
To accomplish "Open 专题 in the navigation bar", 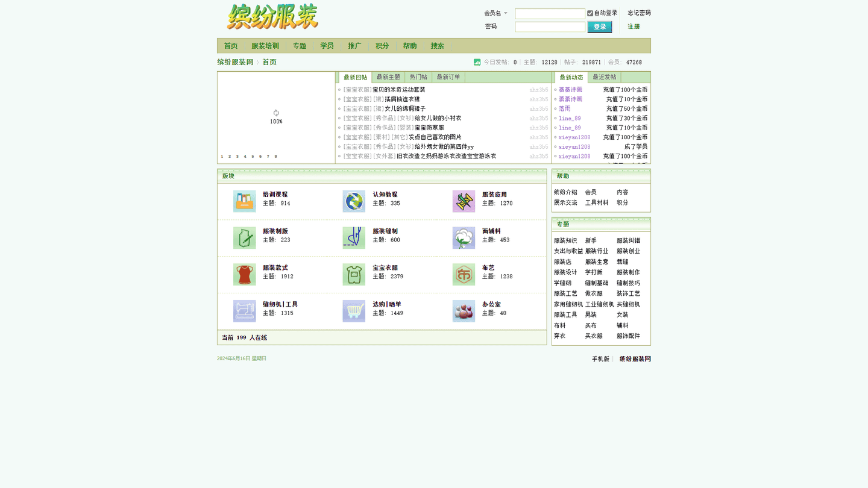I will tap(300, 46).
